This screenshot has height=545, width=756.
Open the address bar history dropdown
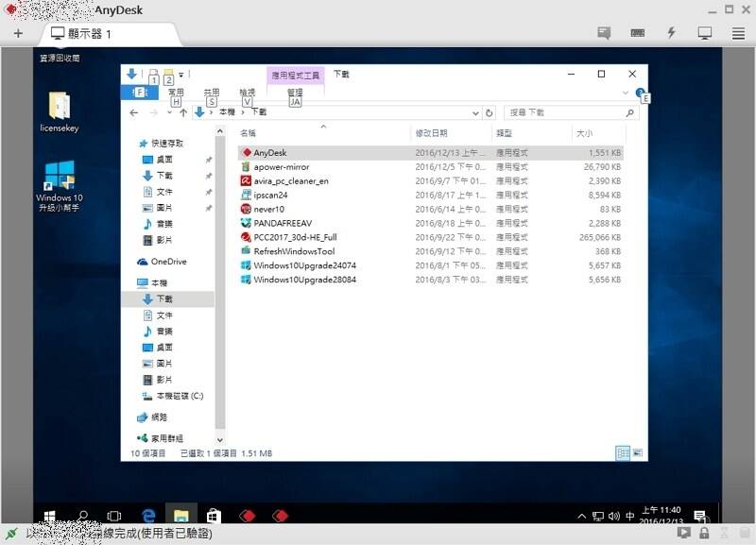coord(475,113)
